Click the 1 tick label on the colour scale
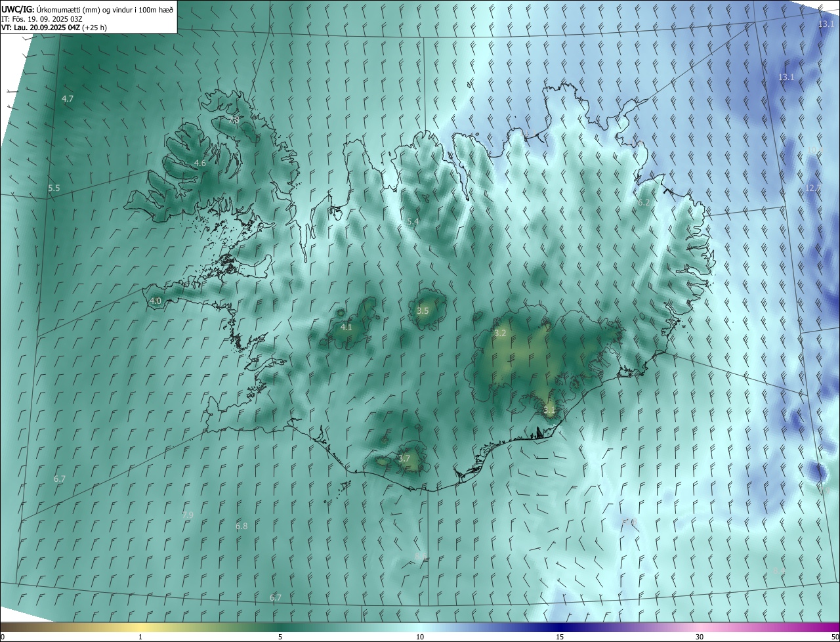 140,637
